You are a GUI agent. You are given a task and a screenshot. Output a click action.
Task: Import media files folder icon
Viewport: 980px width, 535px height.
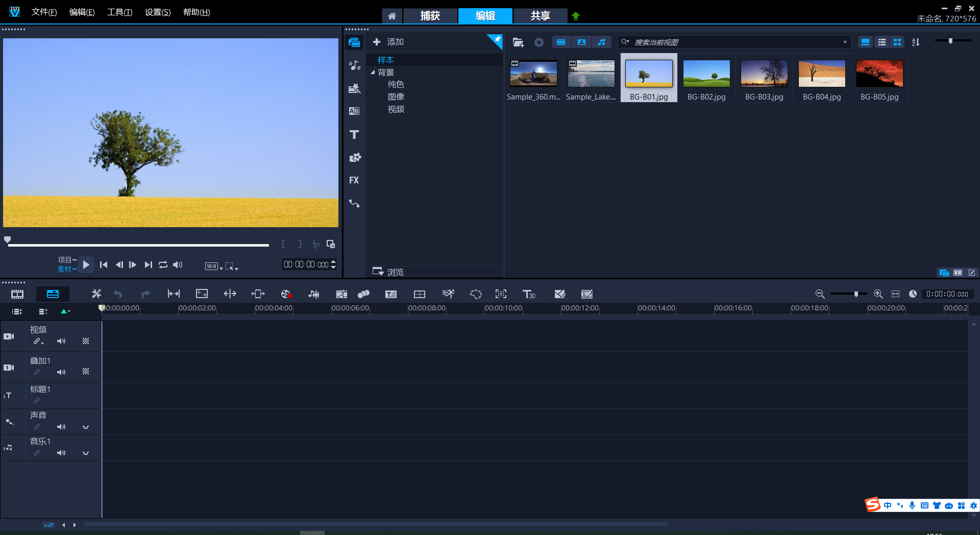click(x=518, y=42)
